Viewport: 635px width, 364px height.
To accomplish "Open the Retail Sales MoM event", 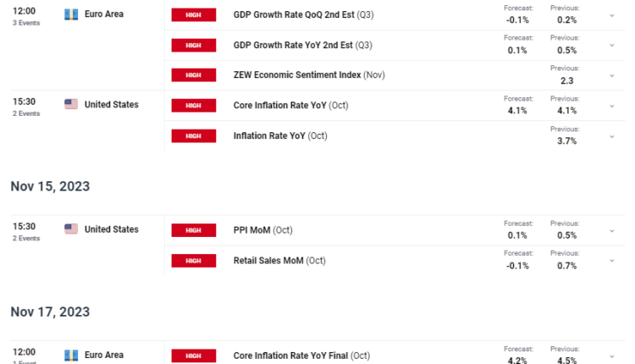I will (279, 261).
